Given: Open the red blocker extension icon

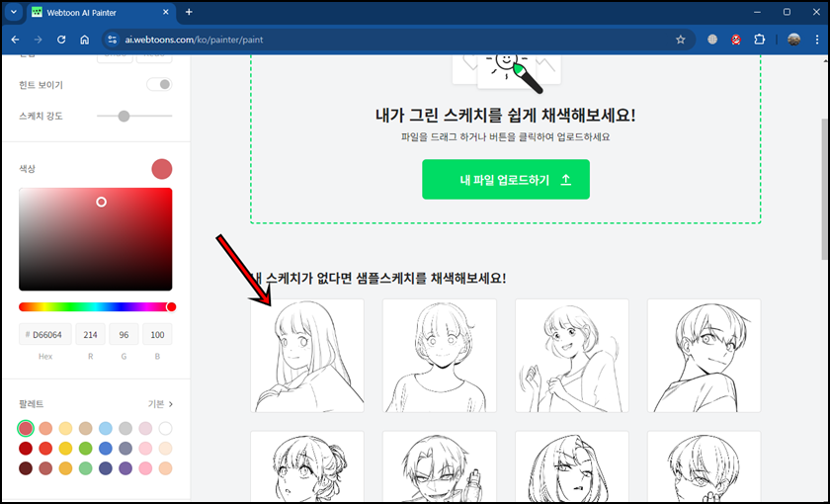Looking at the screenshot, I should [736, 40].
